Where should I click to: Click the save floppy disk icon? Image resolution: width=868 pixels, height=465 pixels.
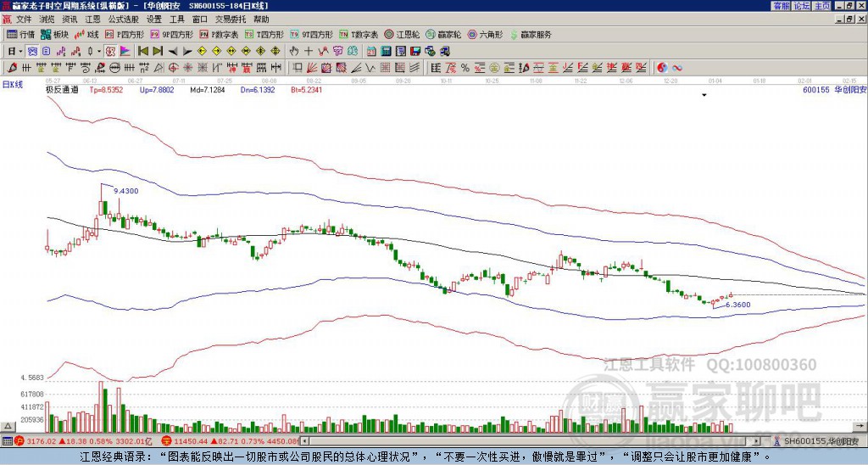415,52
